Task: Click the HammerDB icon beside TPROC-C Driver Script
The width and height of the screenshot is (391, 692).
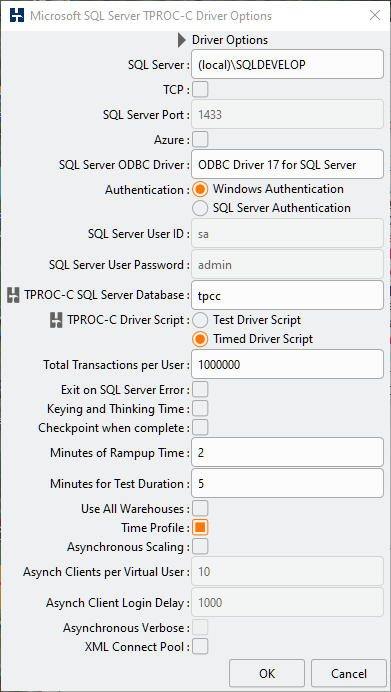Action: [x=56, y=320]
